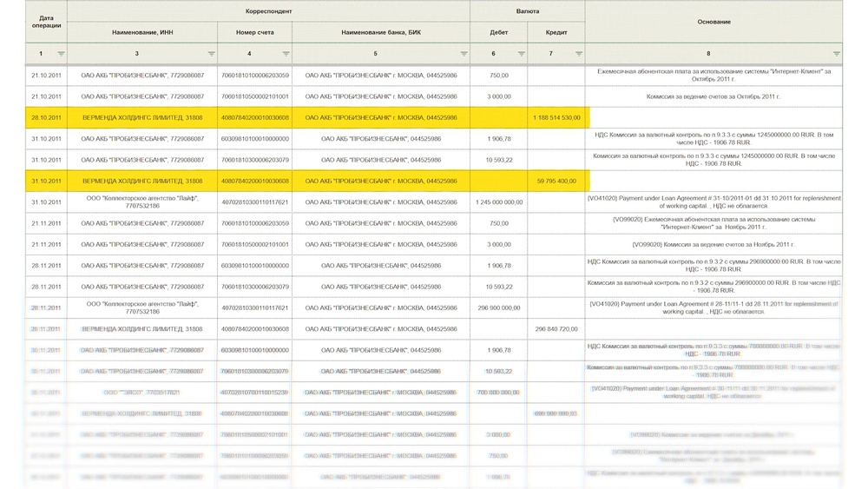Click filter icon in column 3
The width and height of the screenshot is (868, 489).
coord(210,54)
